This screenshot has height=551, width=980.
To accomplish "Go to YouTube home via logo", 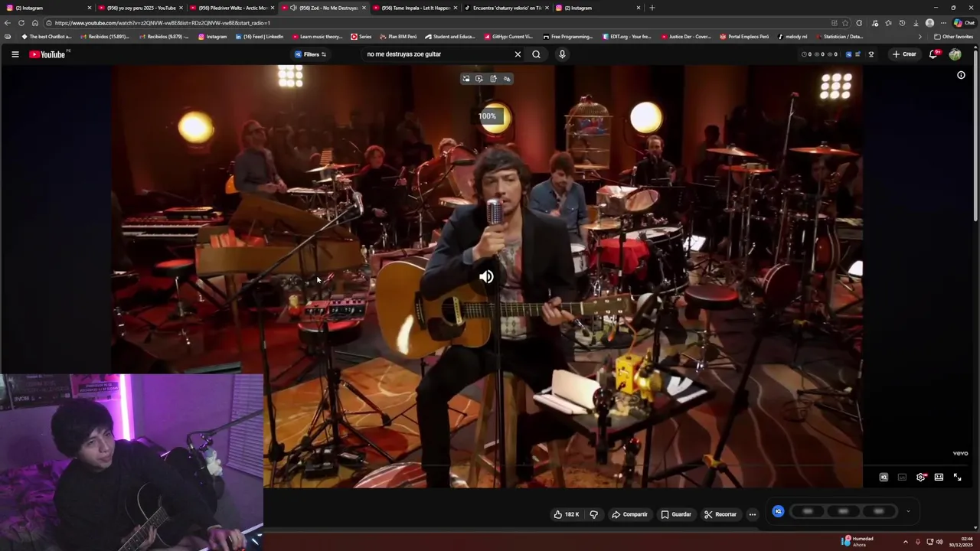I will click(47, 54).
